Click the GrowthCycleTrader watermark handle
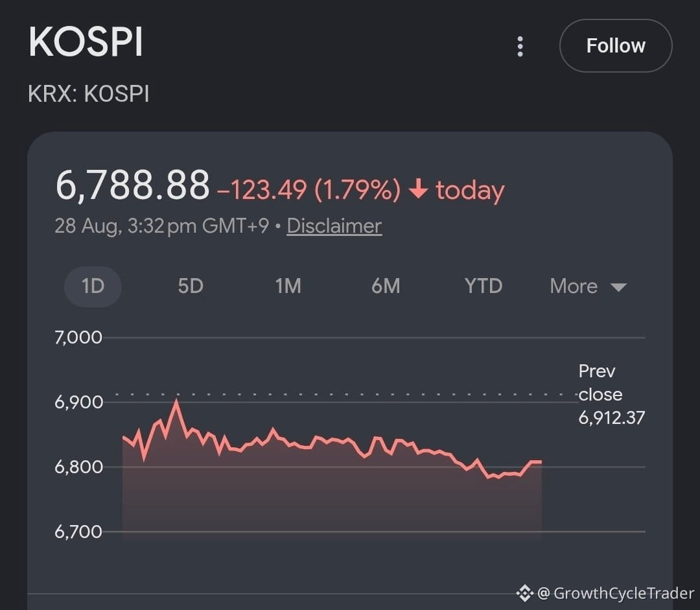The width and height of the screenshot is (700, 610). [x=616, y=594]
